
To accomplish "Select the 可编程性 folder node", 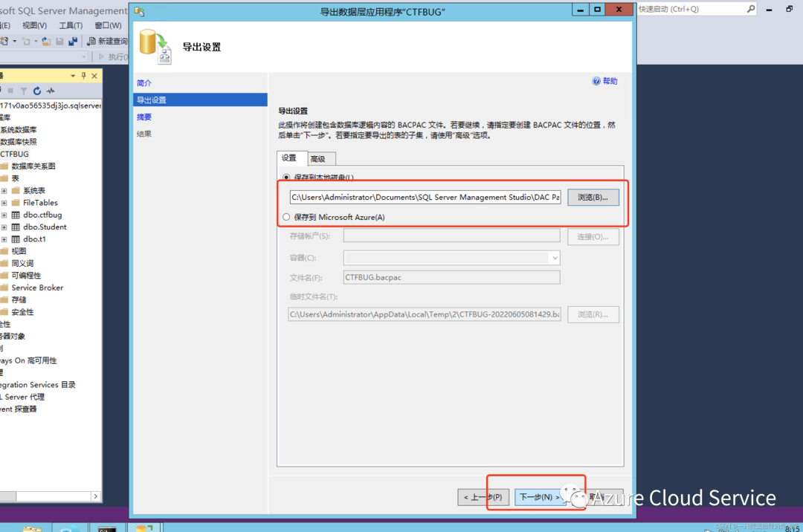I will coord(26,275).
